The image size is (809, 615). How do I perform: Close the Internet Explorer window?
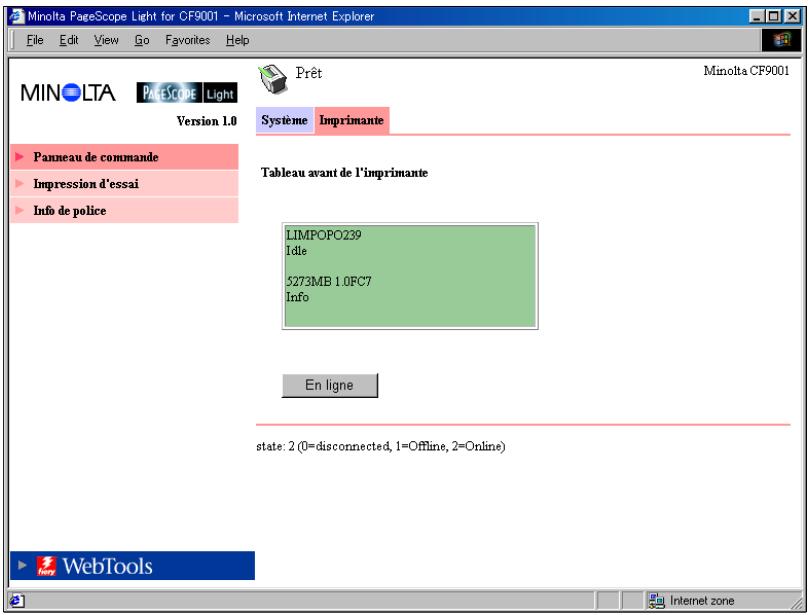pyautogui.click(x=792, y=17)
